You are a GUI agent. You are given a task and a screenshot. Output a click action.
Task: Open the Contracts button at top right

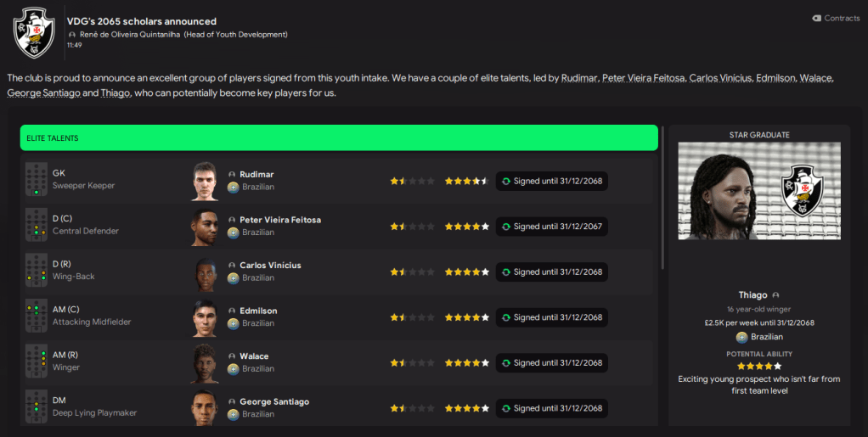(x=836, y=18)
